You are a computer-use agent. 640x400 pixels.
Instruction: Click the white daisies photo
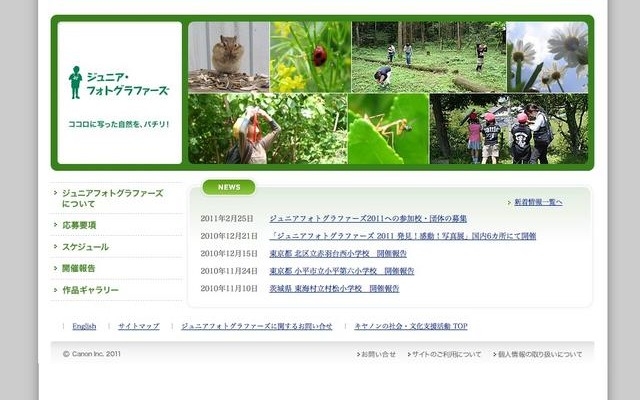pyautogui.click(x=547, y=57)
